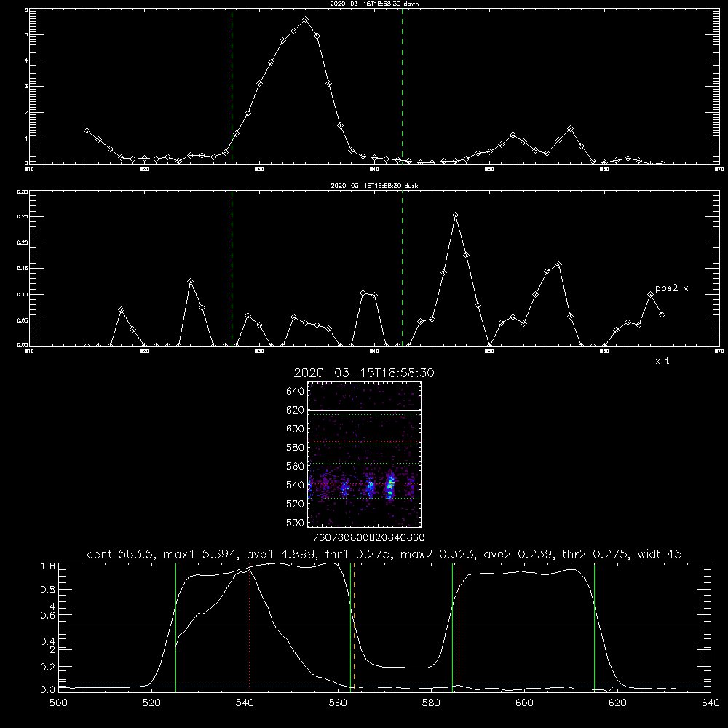The width and height of the screenshot is (728, 728).
Task: Click the brightest blob in the spectrogram image
Action: [390, 486]
